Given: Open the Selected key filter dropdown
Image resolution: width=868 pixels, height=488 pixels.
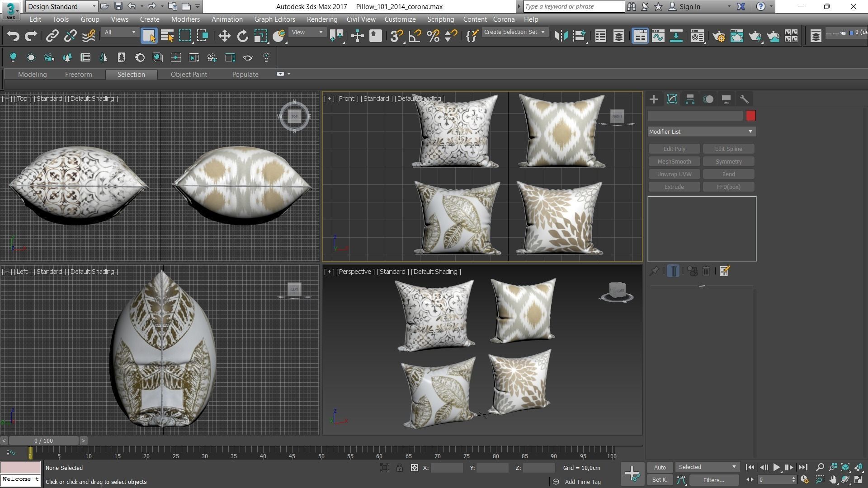Looking at the screenshot, I should (707, 467).
